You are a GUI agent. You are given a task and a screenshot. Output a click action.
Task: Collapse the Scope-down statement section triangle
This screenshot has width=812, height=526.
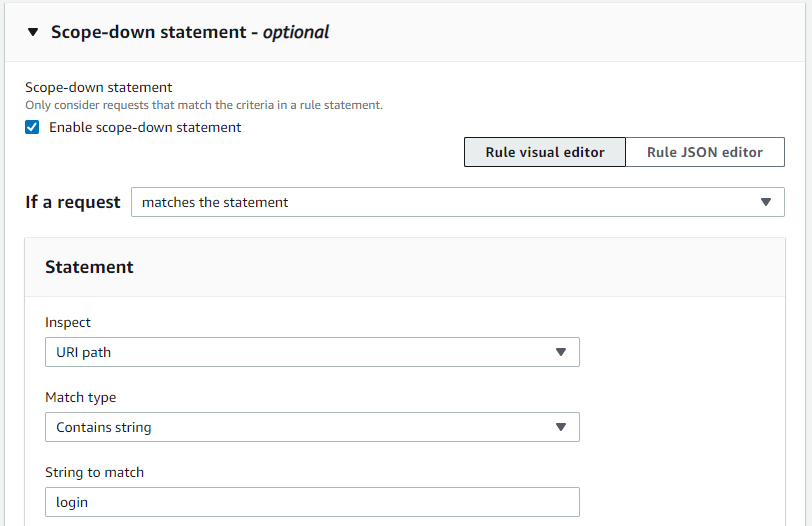click(x=33, y=32)
